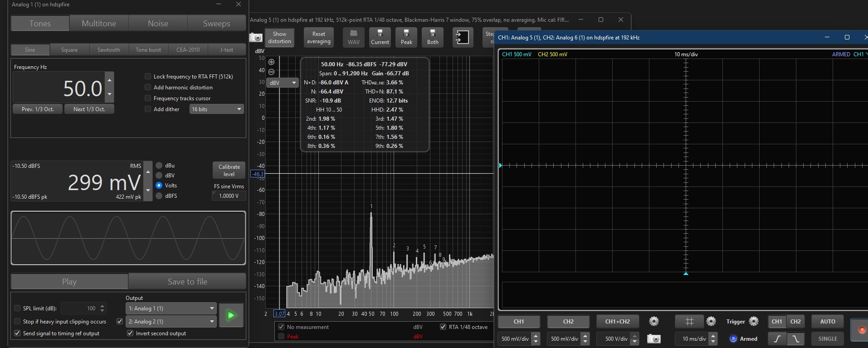Image resolution: width=868 pixels, height=348 pixels.
Task: Select the dBV level unit radio
Action: (159, 176)
